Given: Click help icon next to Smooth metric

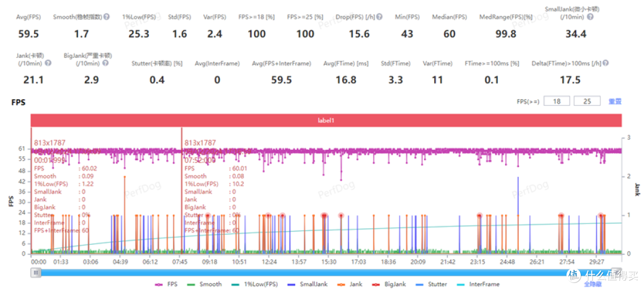Looking at the screenshot, I should [x=107, y=17].
